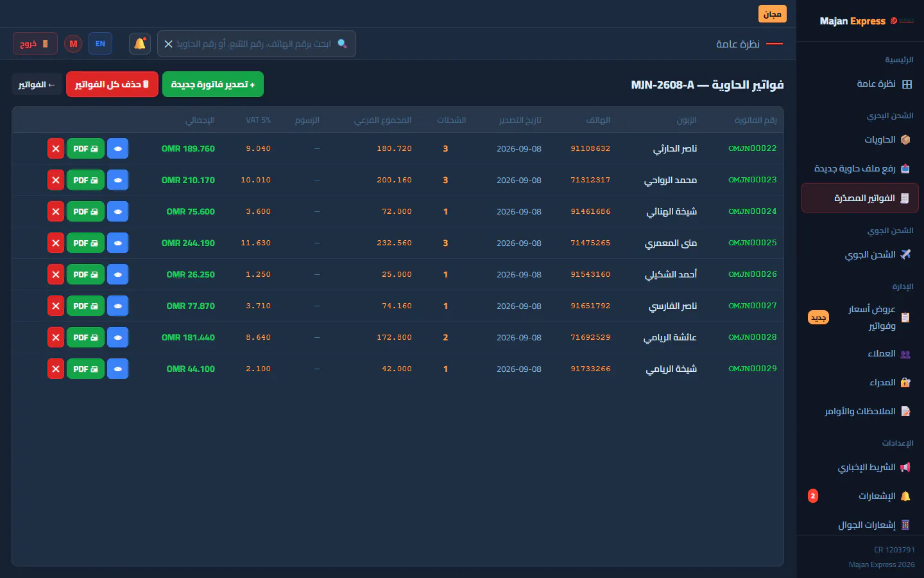
Task: View invoice OMJN00029 with the eye icon
Action: pos(117,369)
